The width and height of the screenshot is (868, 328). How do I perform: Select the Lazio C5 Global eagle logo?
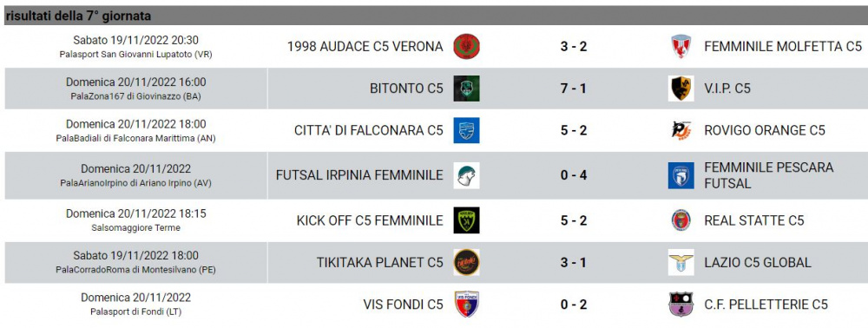(x=681, y=262)
